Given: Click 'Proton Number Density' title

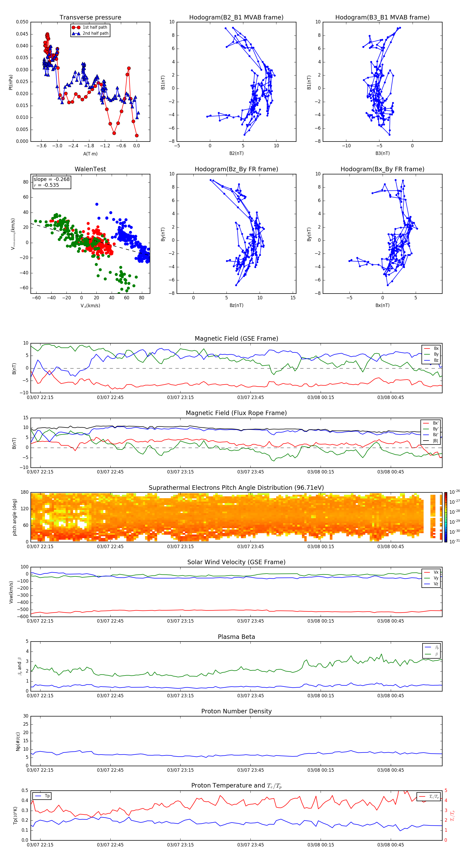Looking at the screenshot, I should pos(236,711).
